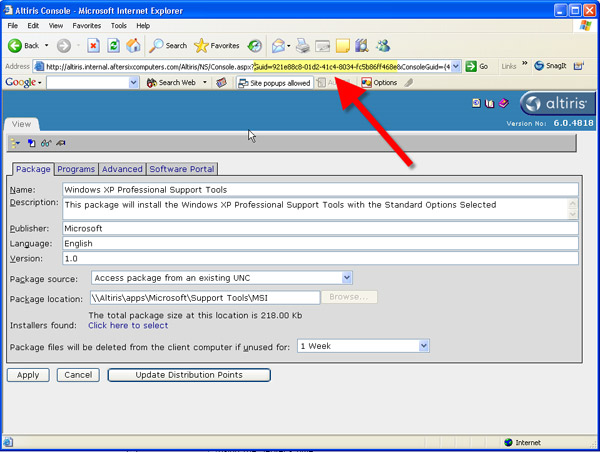
Task: Open the SnagIt toolbar button
Action: (550, 66)
